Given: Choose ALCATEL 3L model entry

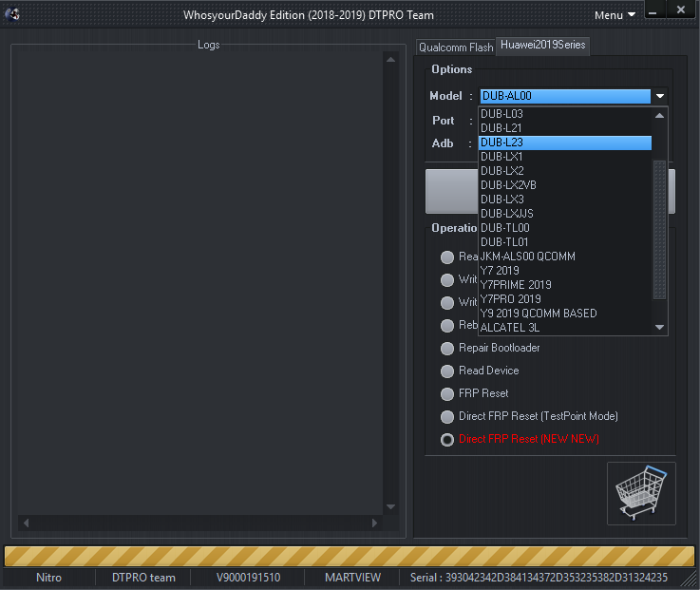Looking at the screenshot, I should [565, 328].
